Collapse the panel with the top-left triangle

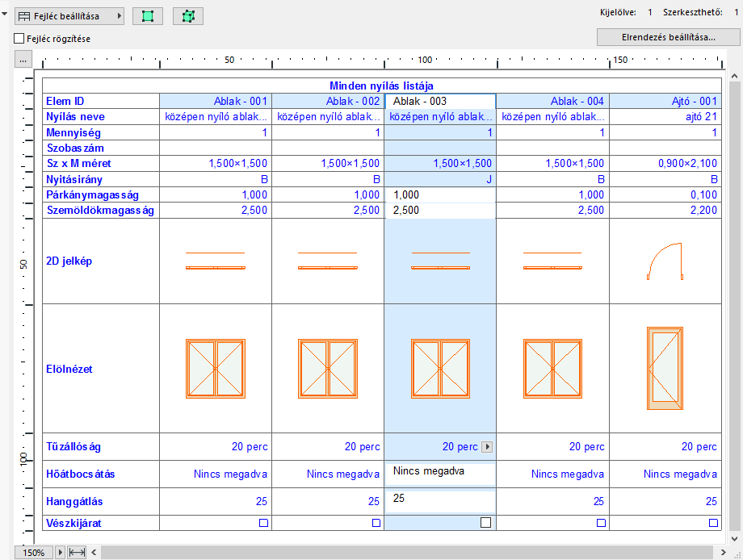[5, 15]
